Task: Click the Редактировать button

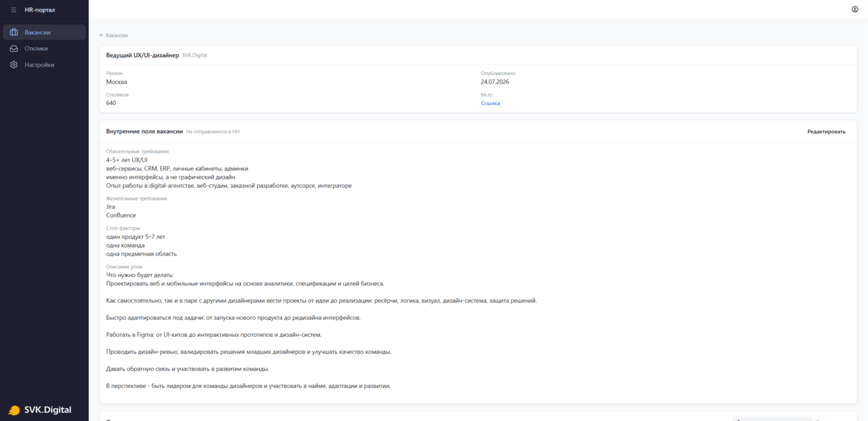Action: (x=827, y=131)
